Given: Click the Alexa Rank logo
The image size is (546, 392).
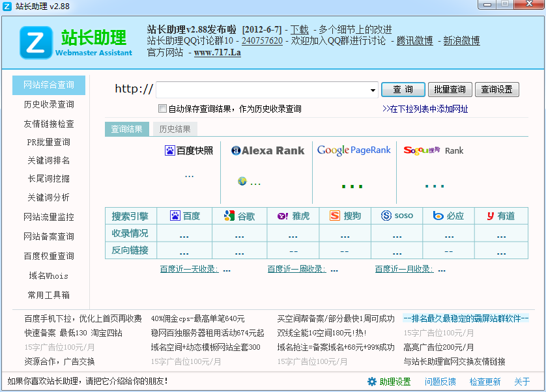Looking at the screenshot, I should [x=268, y=150].
